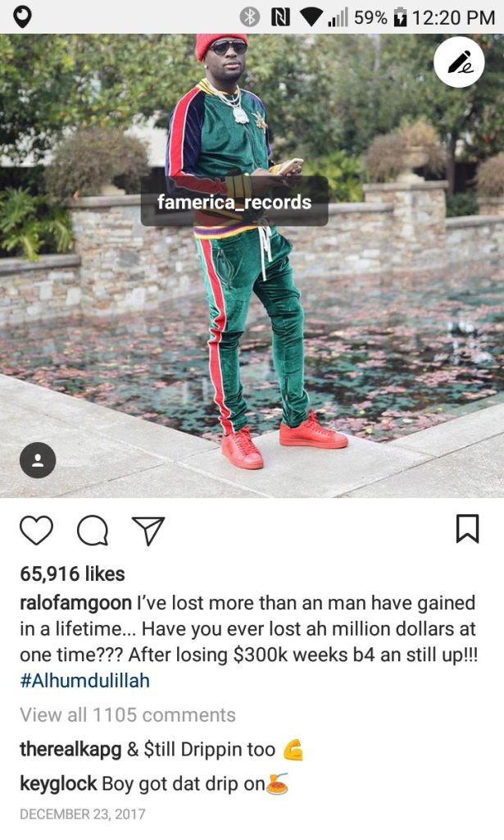This screenshot has width=504, height=840.
Task: Open keyglock commenter profile
Action: point(58,783)
